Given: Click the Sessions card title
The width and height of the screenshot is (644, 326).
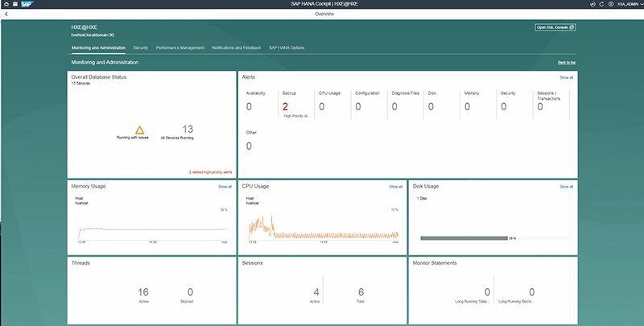Looking at the screenshot, I should pos(253,263).
